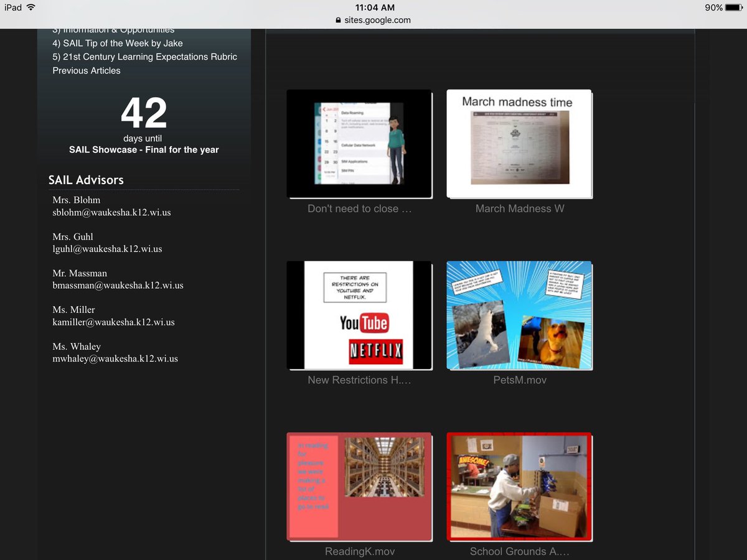Tap the name Ms. Whaley
747x560 pixels.
pos(77,347)
